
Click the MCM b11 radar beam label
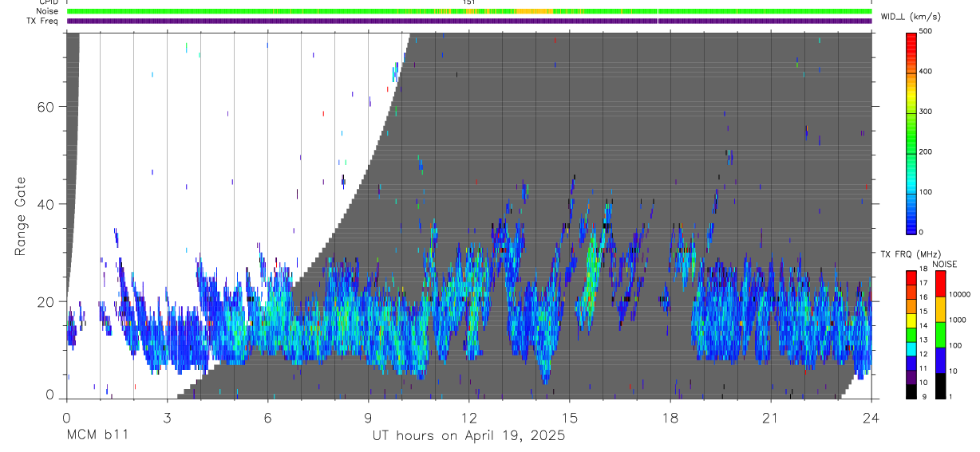point(96,436)
